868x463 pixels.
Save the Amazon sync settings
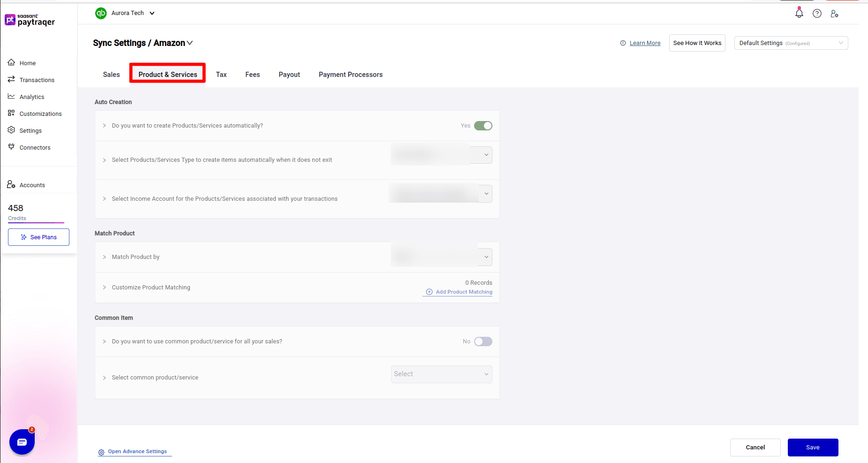pyautogui.click(x=813, y=447)
